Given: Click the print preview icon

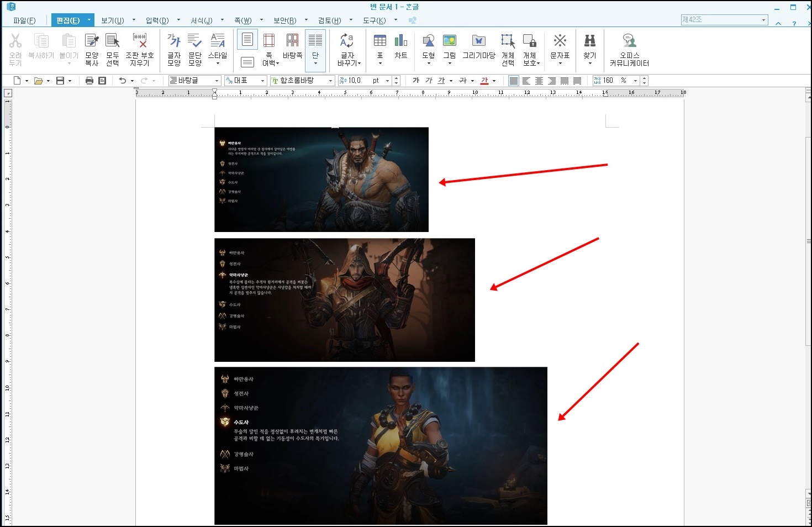Looking at the screenshot, I should pos(102,81).
